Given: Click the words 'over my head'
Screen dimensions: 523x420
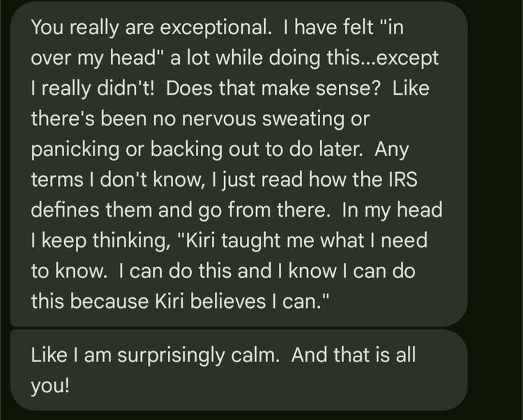Looking at the screenshot, I should [x=93, y=58].
